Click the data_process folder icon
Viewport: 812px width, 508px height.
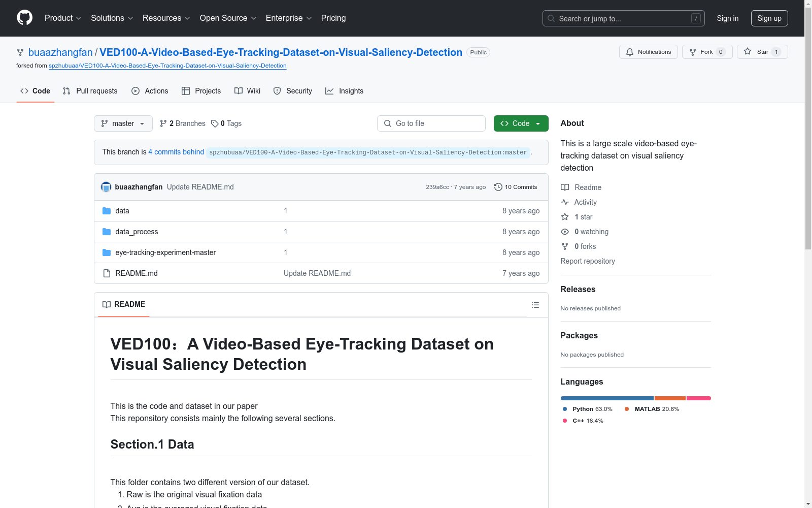coord(107,232)
